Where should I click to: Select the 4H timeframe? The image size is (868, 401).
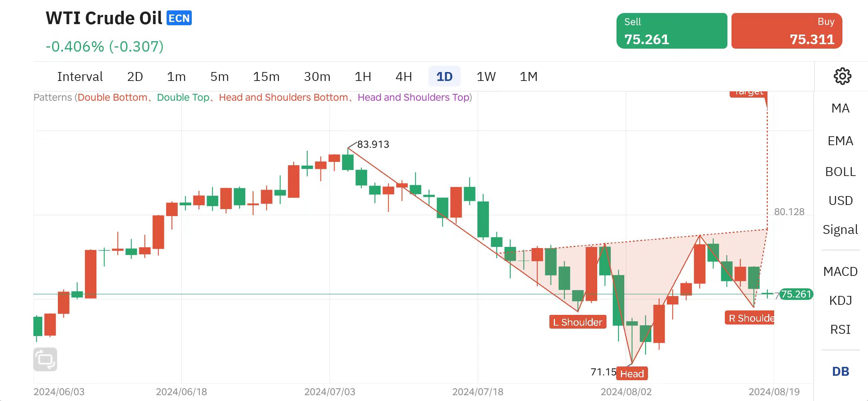404,76
